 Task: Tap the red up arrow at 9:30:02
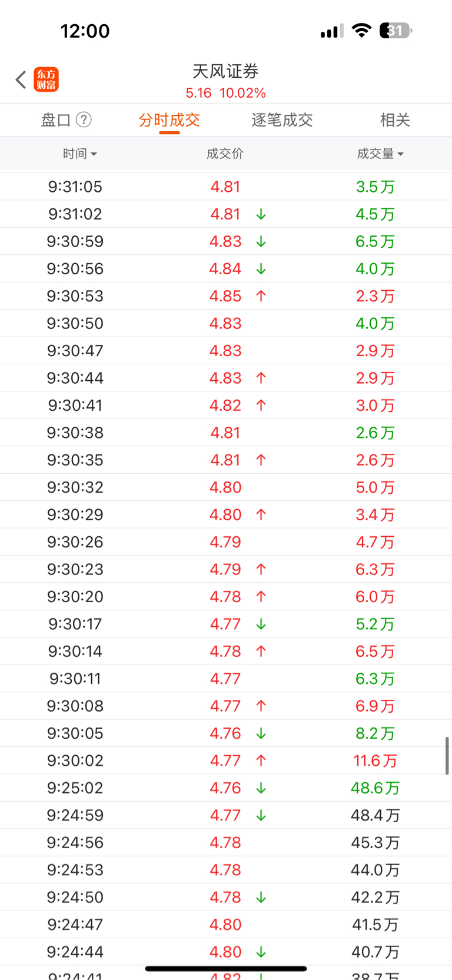pyautogui.click(x=261, y=760)
